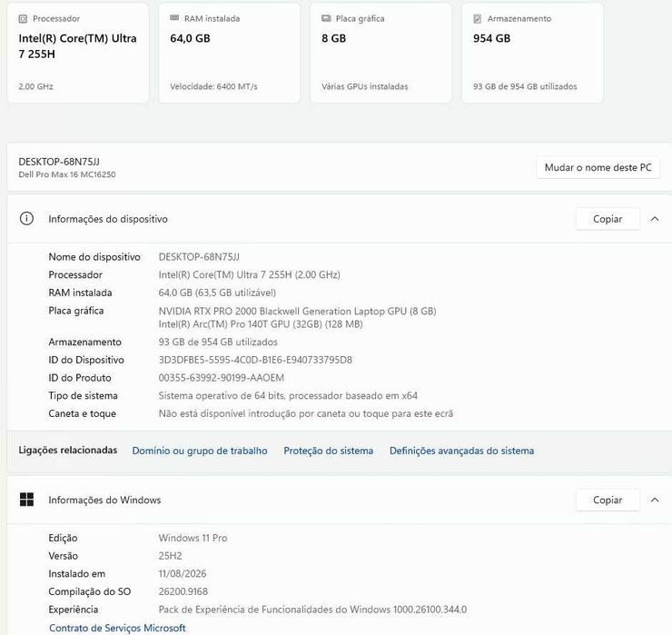Click NVIDIA RTX PRO 2000 Blackwell GPU line
672x635 pixels.
click(x=298, y=311)
